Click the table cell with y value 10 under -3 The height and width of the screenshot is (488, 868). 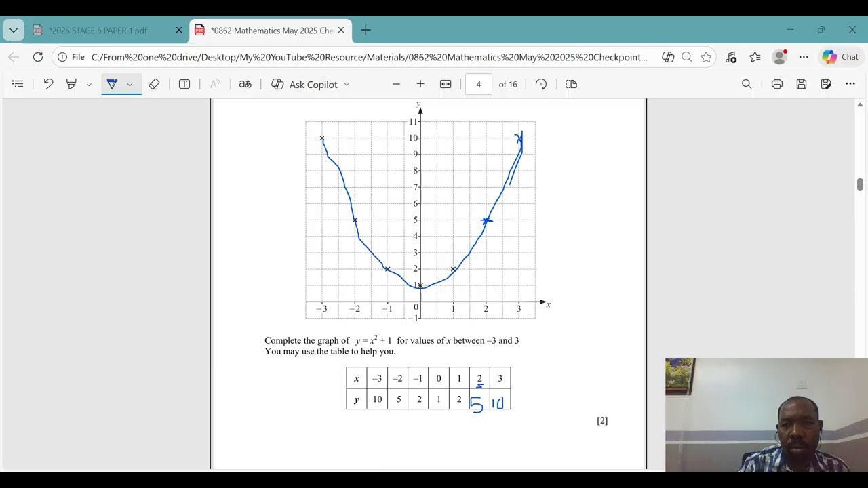pos(377,399)
